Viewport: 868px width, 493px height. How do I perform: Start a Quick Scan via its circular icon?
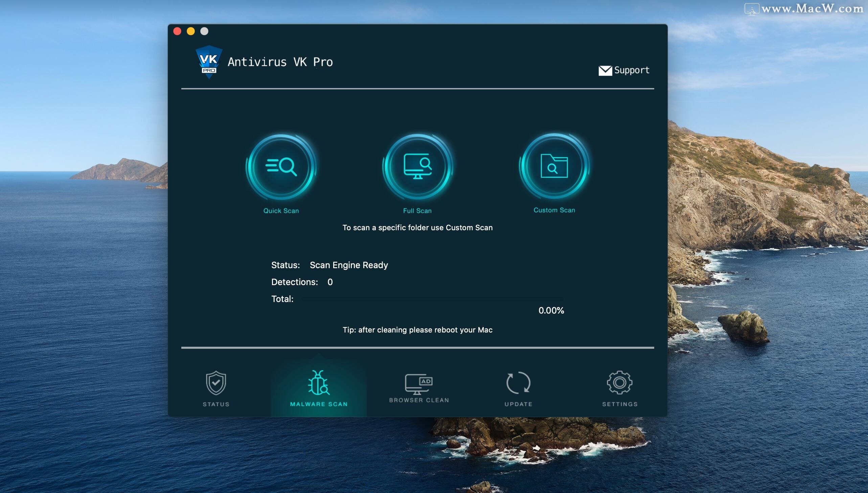pyautogui.click(x=281, y=167)
